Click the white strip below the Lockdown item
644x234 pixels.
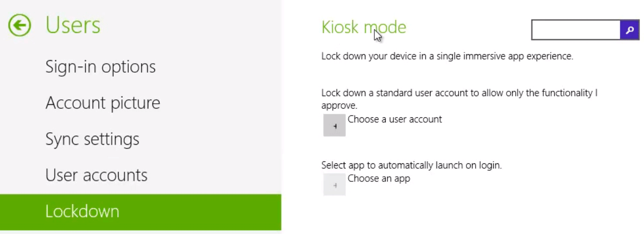(x=140, y=232)
